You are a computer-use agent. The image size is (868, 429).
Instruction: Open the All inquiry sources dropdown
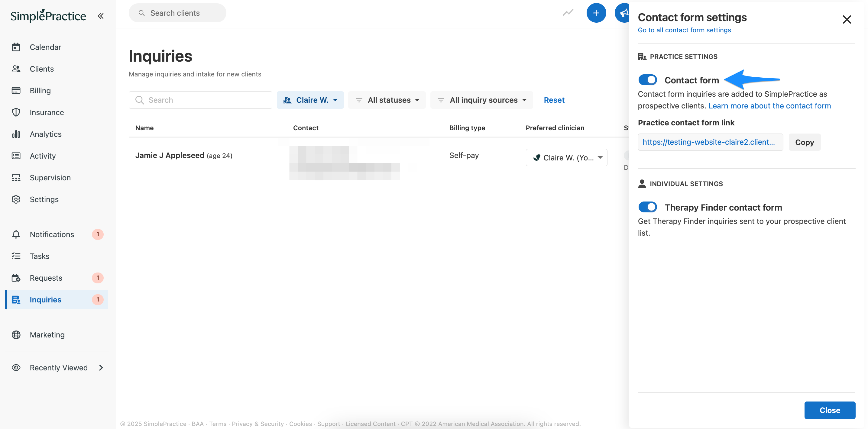[x=481, y=100]
